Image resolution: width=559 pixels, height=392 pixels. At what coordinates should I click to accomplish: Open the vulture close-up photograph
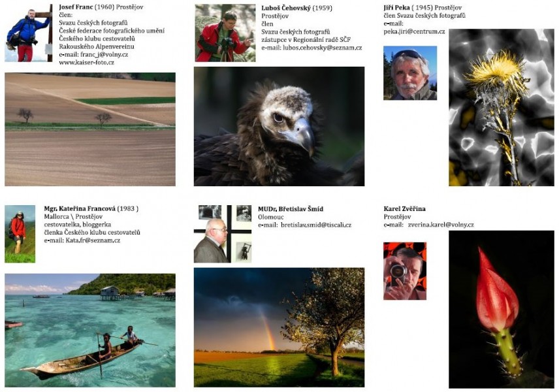coord(279,126)
